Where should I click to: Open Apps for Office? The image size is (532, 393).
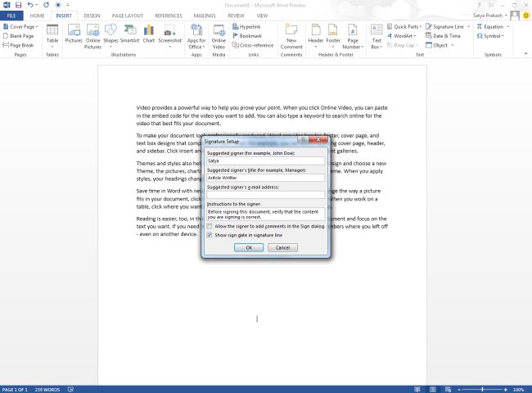pos(196,36)
